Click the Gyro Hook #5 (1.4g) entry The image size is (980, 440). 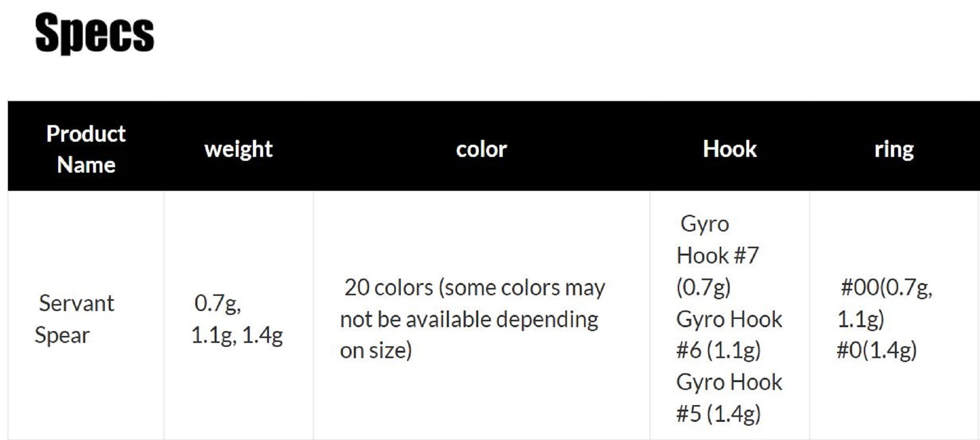[x=729, y=397]
